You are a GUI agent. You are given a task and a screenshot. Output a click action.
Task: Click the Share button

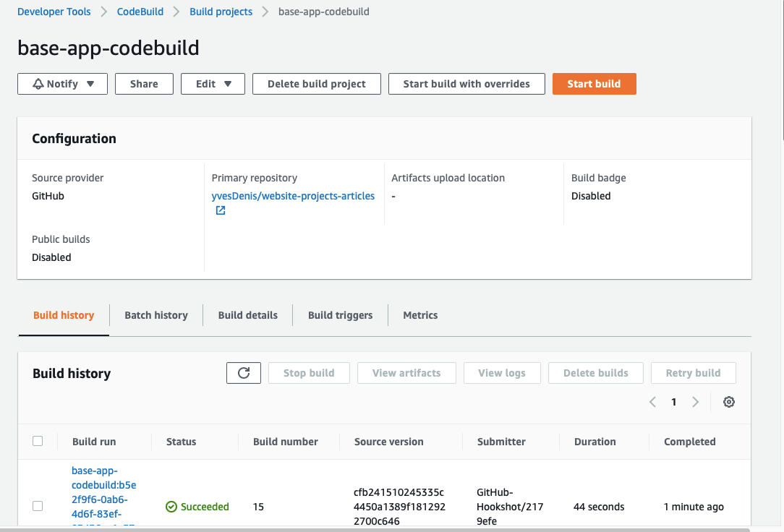(144, 84)
